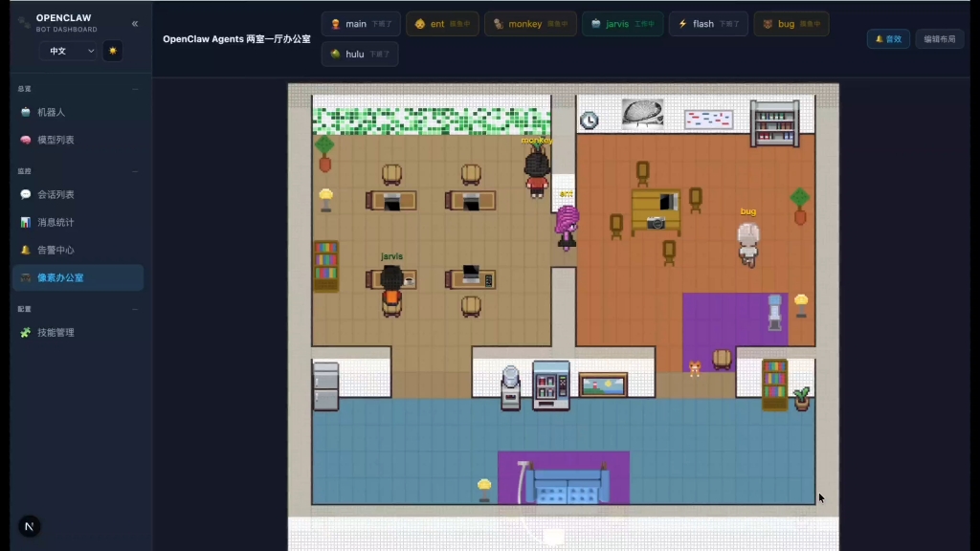Click the flash agent status chip
Image resolution: width=980 pixels, height=551 pixels.
[x=708, y=24]
